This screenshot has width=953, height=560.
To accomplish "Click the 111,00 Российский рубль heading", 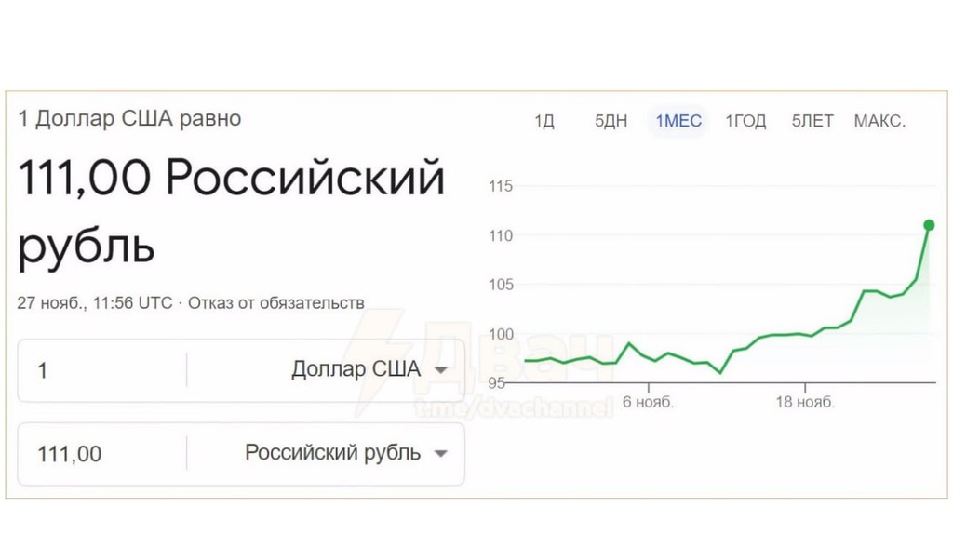I will 232,211.
